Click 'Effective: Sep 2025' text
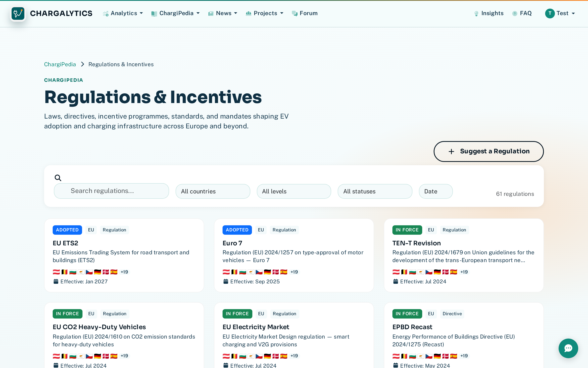Screen dimensions: 588x368 pyautogui.click(x=255, y=281)
